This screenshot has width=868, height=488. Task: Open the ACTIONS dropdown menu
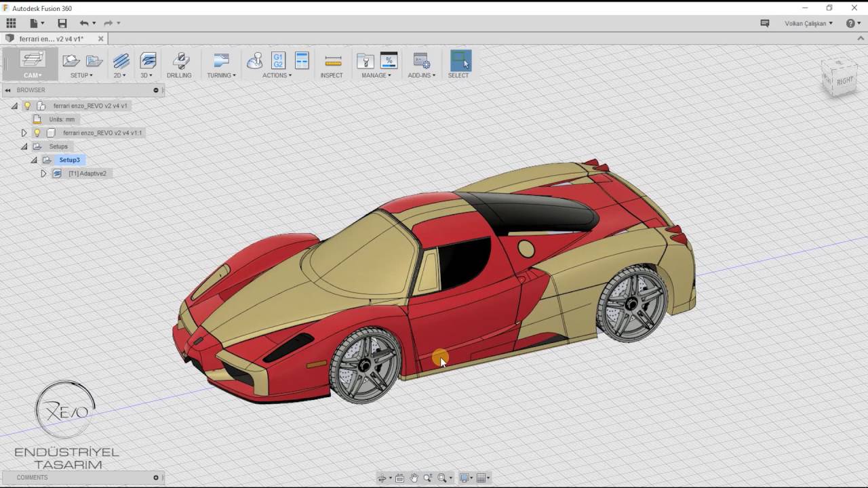click(x=277, y=75)
